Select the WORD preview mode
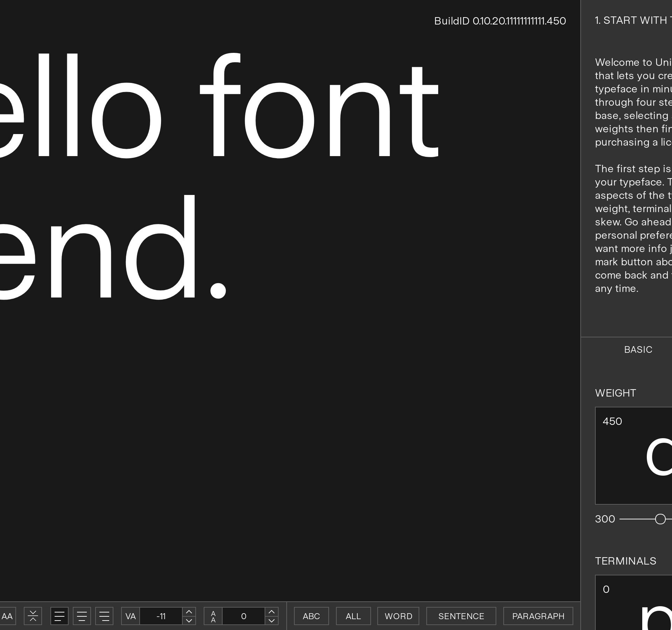The height and width of the screenshot is (630, 672). click(398, 616)
